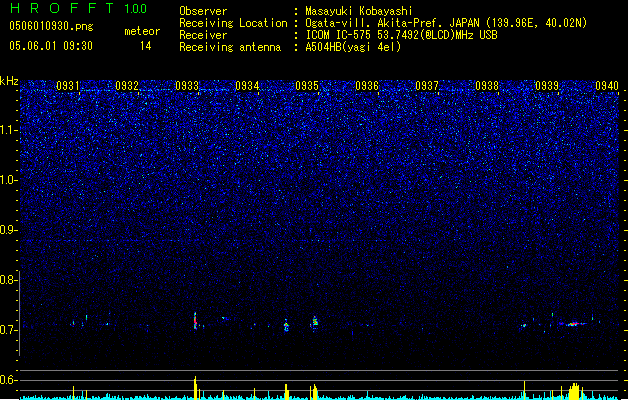The height and width of the screenshot is (400, 629).
Task: Click the 0.7 kHz axis label
Action: click(8, 330)
